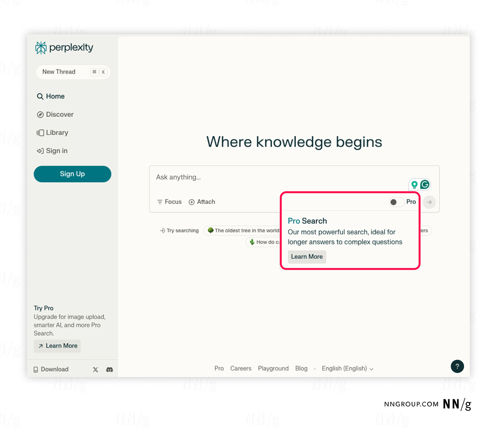Open Perplexity's Discord icon
Image resolution: width=504 pixels, height=434 pixels.
pyautogui.click(x=109, y=369)
